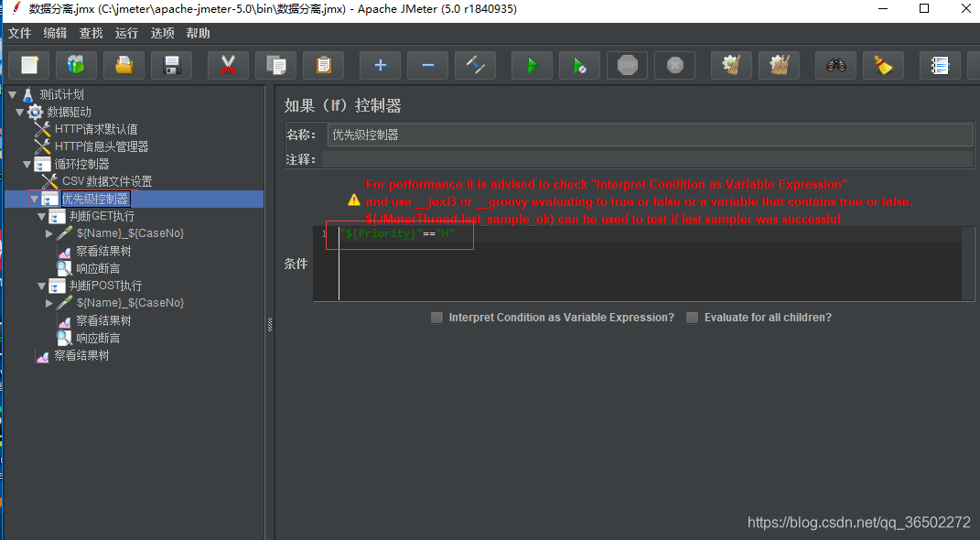Open the Function Helper list icon

point(940,65)
